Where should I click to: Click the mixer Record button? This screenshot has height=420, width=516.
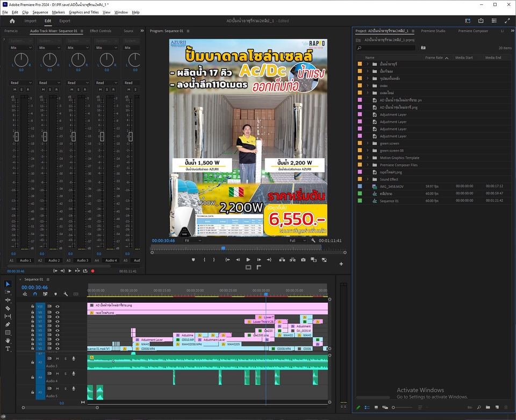pos(93,271)
